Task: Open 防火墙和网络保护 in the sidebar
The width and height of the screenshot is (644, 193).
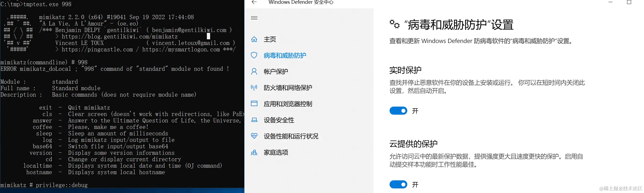Action: click(x=288, y=88)
